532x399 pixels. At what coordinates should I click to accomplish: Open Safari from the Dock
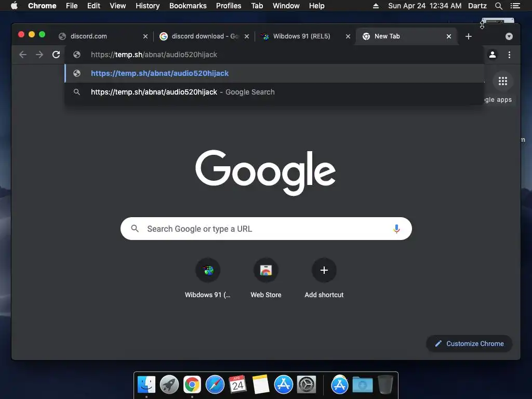click(215, 385)
